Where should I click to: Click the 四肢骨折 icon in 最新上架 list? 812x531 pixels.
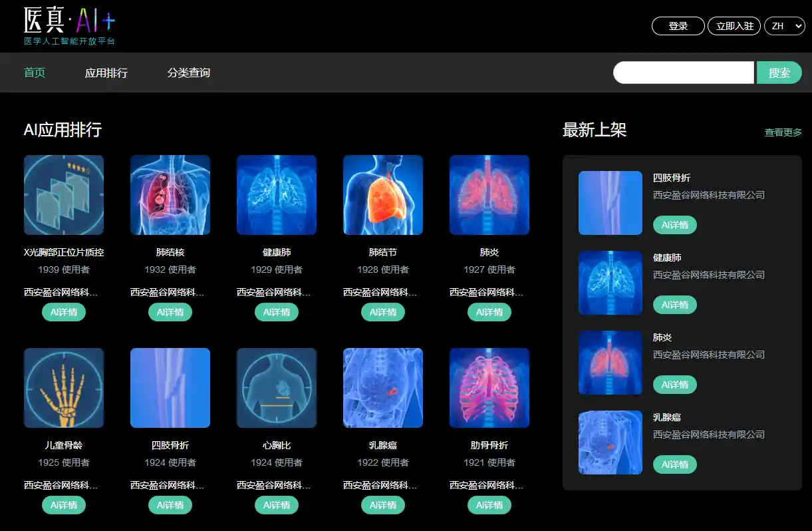[610, 203]
